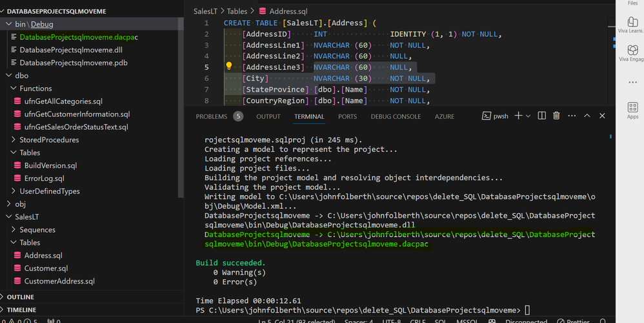
Task: Kill the terminal with the trash icon
Action: coord(556,116)
